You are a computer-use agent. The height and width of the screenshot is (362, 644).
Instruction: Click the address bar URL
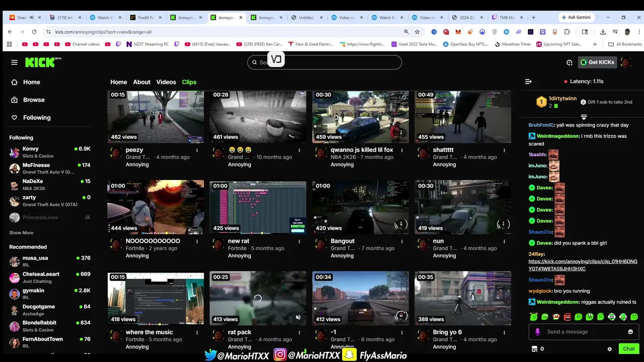tap(103, 32)
